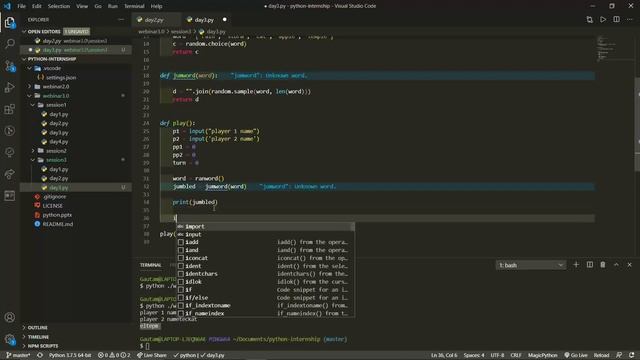640x360 pixels.
Task: Click Go Live in status bar
Action: pos(576,355)
